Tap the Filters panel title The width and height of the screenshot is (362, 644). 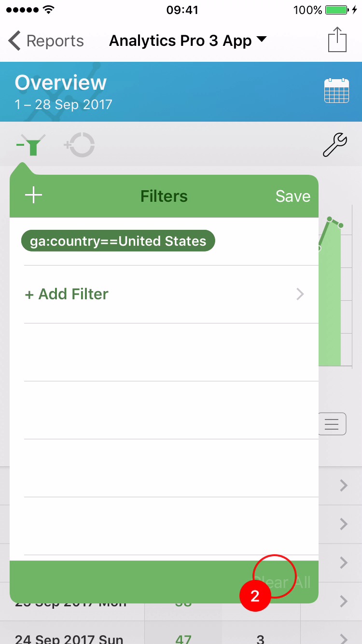pos(164,196)
